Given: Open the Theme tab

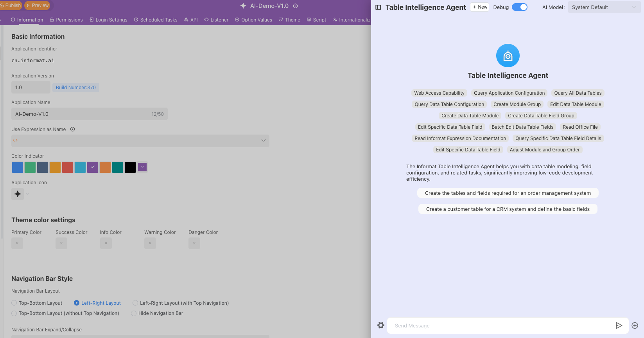Looking at the screenshot, I should (x=289, y=20).
